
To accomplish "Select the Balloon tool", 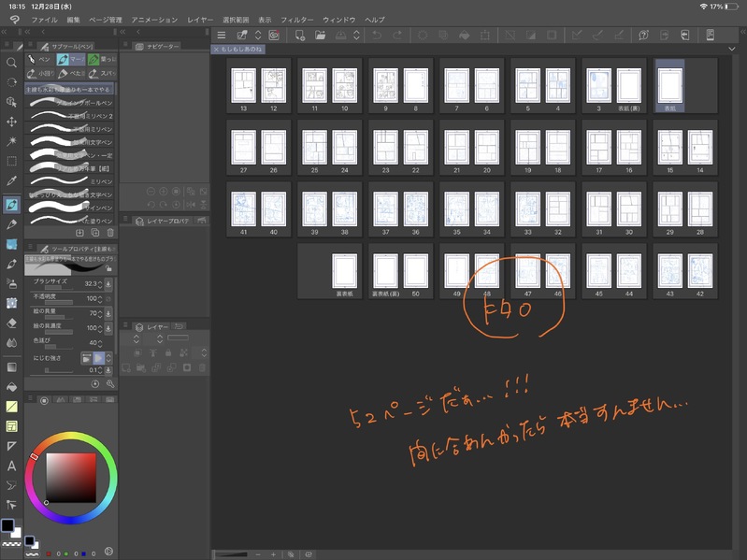I will [11, 485].
